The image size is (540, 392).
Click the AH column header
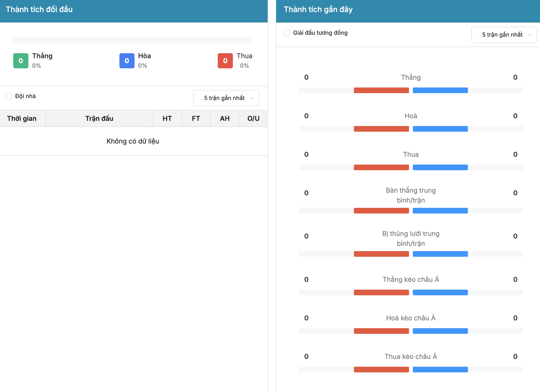[225, 118]
